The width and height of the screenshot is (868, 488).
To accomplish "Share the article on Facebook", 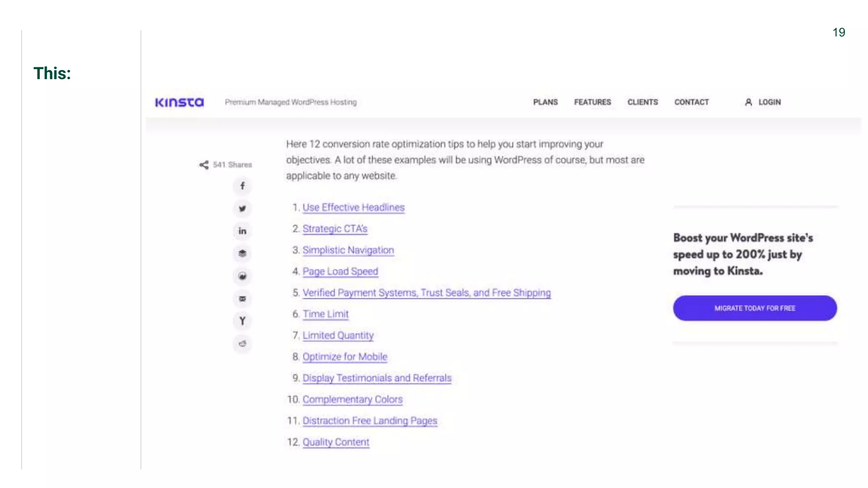I will click(x=242, y=186).
